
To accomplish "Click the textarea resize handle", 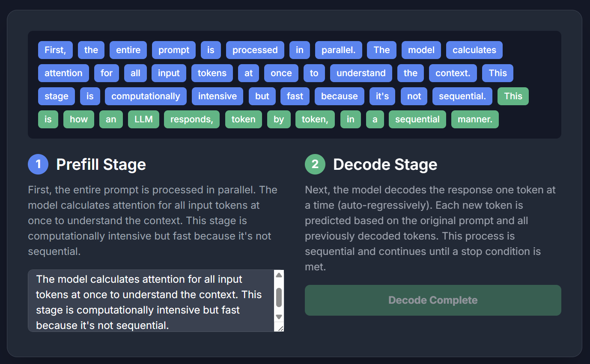I will pos(280,328).
